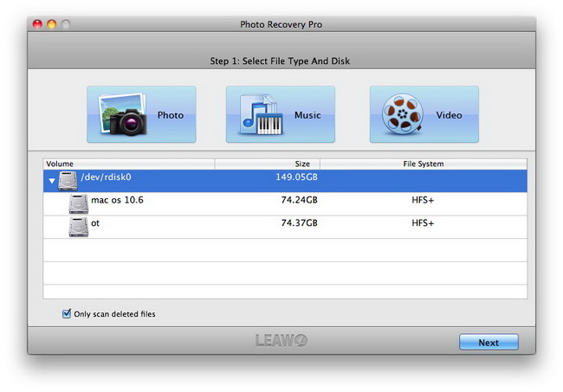The image size is (563, 392).
Task: Click the 74.24GB size value
Action: tap(299, 200)
